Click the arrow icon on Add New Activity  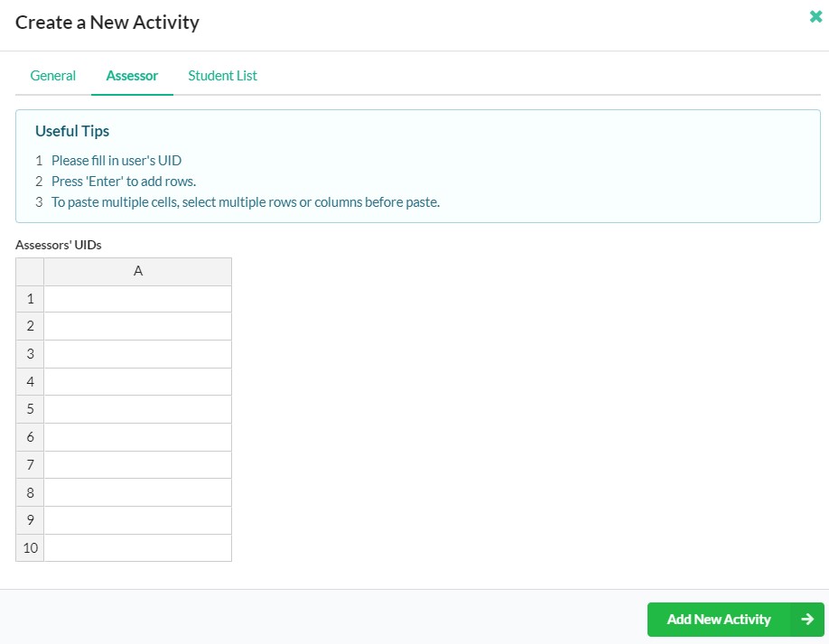pyautogui.click(x=807, y=620)
